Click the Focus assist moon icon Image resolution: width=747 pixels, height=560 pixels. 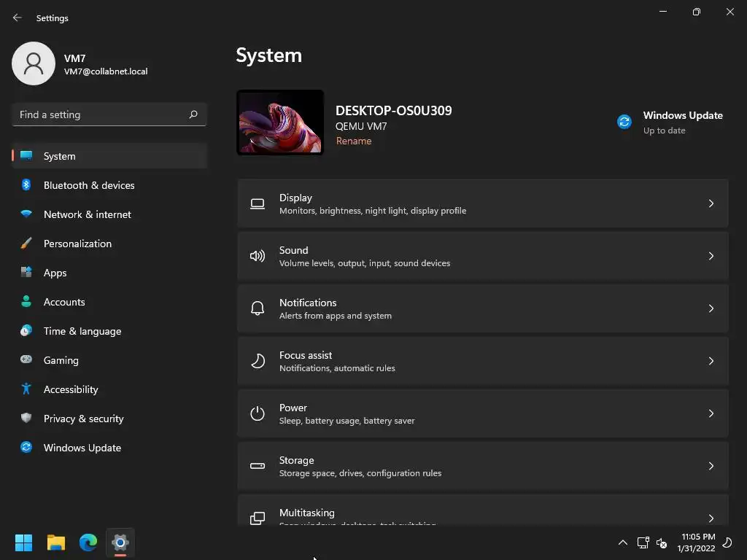[x=258, y=361]
